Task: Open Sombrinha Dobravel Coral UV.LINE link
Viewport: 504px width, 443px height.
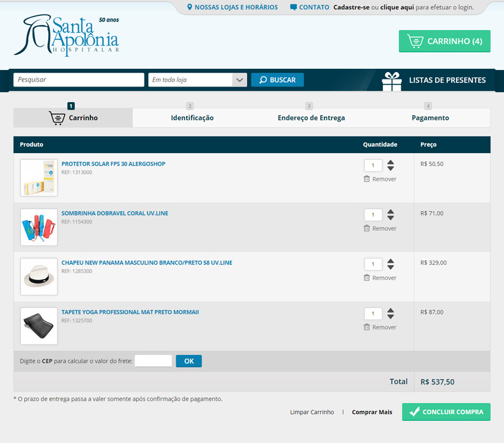Action: click(115, 214)
